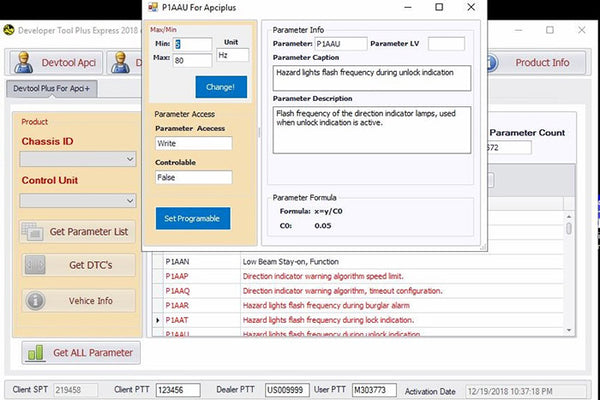
Task: Select the P1AAT parameter row
Action: [x=178, y=320]
